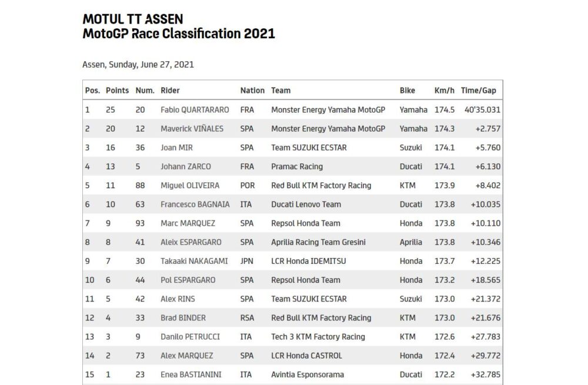
Task: Click the Aprilia Racing Team Gresini cell
Action: (318, 242)
